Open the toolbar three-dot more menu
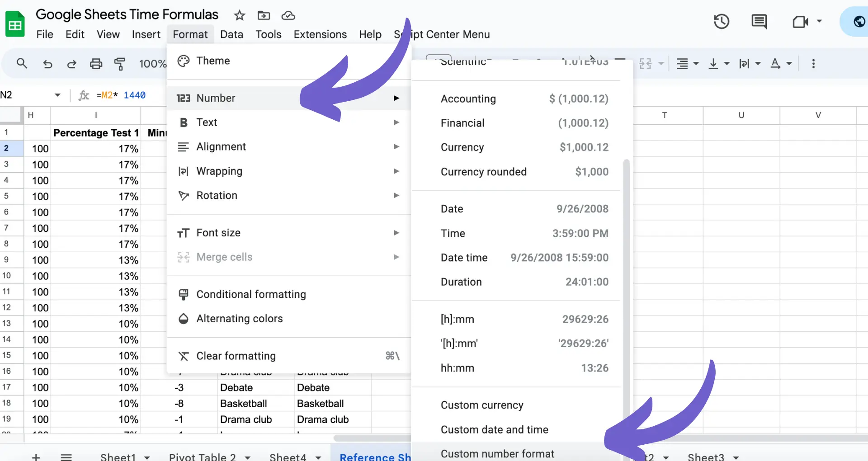Image resolution: width=868 pixels, height=461 pixels. 813,64
